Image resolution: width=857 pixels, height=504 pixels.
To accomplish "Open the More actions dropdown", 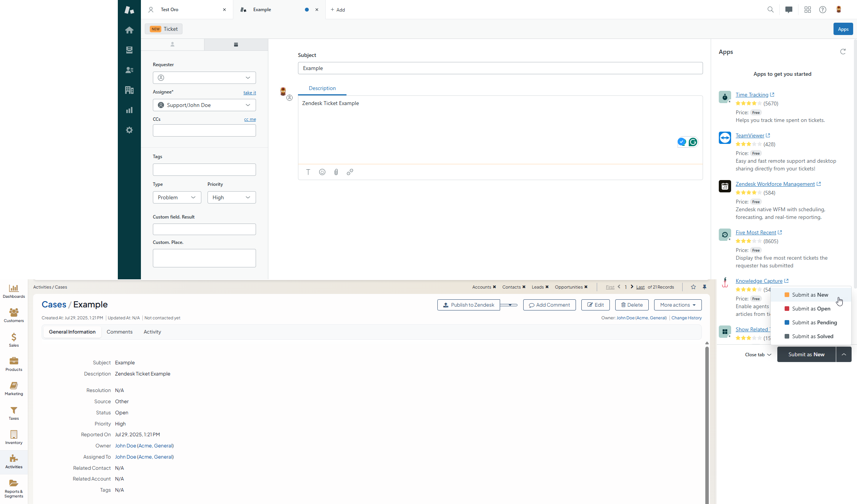I will (x=678, y=305).
